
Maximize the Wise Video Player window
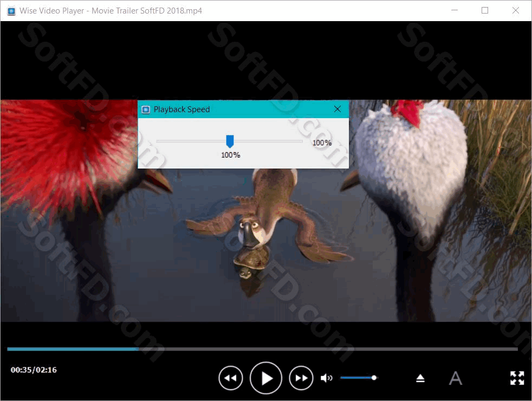[x=485, y=10]
